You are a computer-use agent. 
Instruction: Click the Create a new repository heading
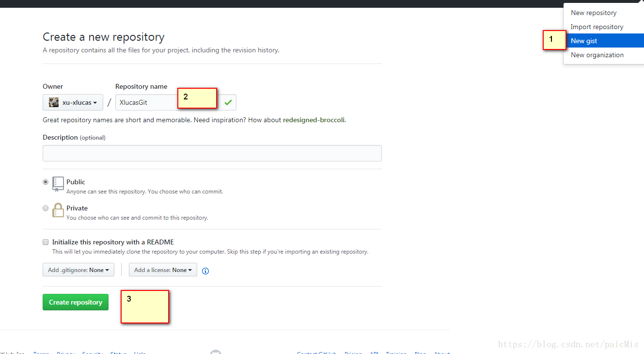[x=104, y=37]
